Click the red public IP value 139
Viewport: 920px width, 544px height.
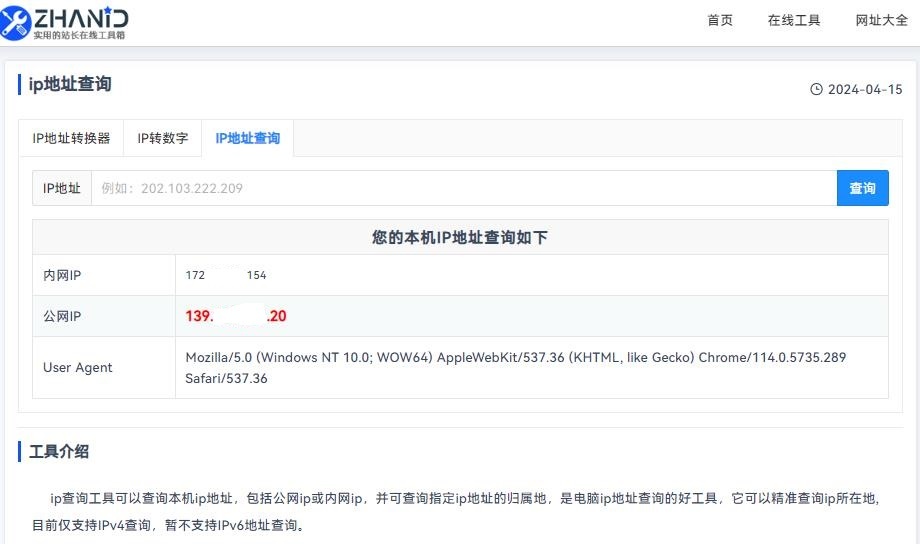(x=236, y=316)
